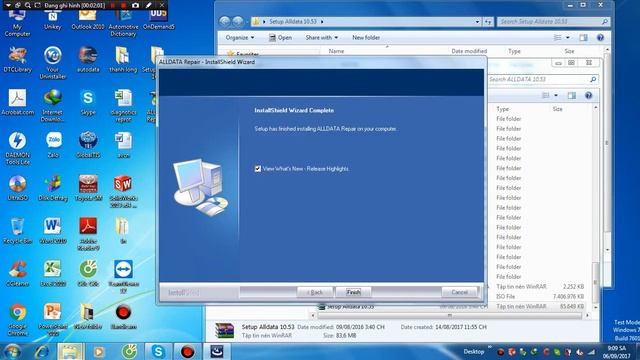
Task: Launch Excel 2010 from the desktop
Action: point(53,273)
